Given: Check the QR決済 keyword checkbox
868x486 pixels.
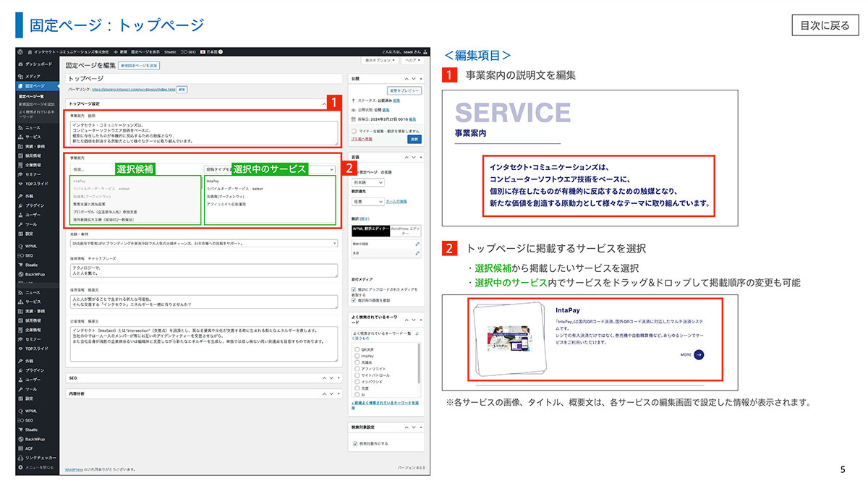Looking at the screenshot, I should (357, 349).
